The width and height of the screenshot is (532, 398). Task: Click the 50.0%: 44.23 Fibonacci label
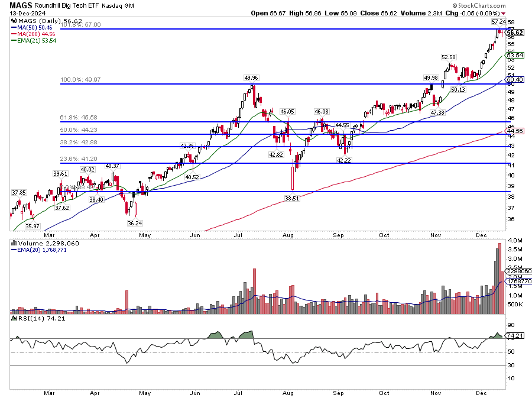tap(79, 130)
